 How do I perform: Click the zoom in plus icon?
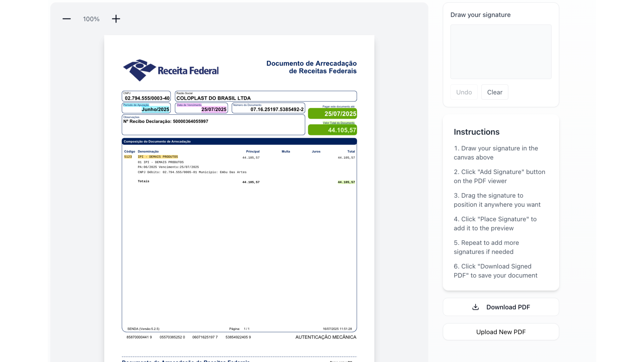(x=116, y=19)
